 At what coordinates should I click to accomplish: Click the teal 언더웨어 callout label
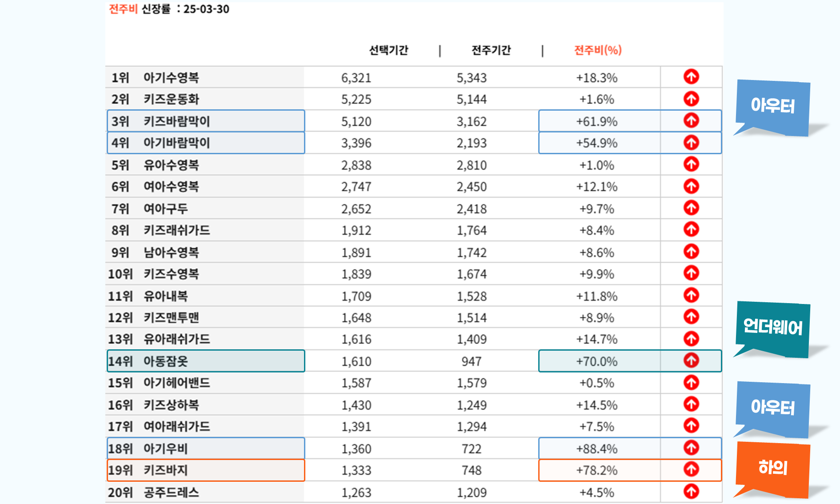tap(772, 327)
